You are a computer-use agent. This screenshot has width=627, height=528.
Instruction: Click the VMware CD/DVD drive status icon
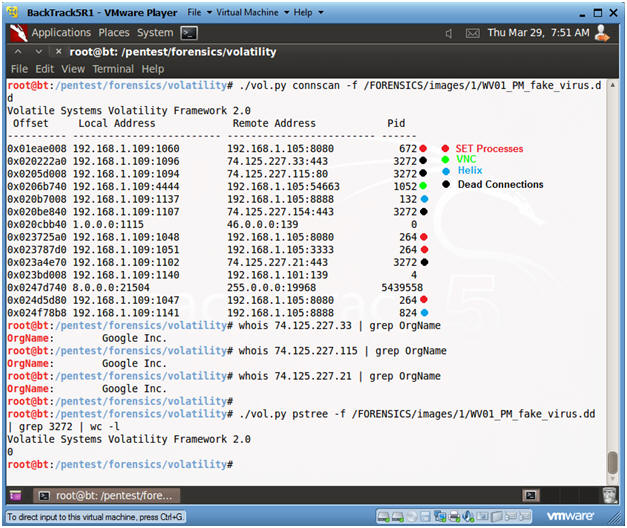(x=411, y=517)
